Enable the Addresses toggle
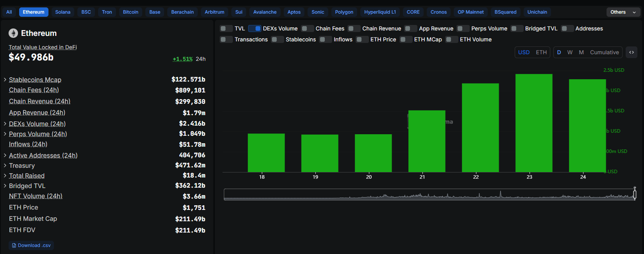Image resolution: width=644 pixels, height=254 pixels. [567, 28]
